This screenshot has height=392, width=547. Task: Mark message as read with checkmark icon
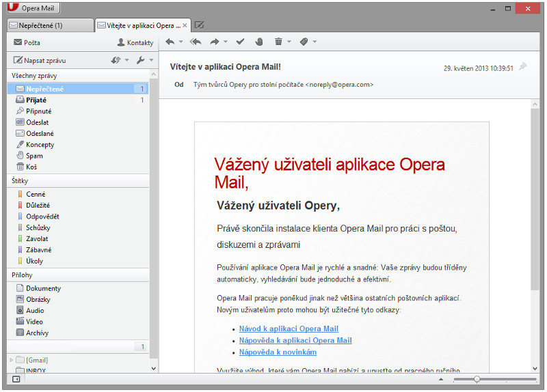[x=240, y=42]
